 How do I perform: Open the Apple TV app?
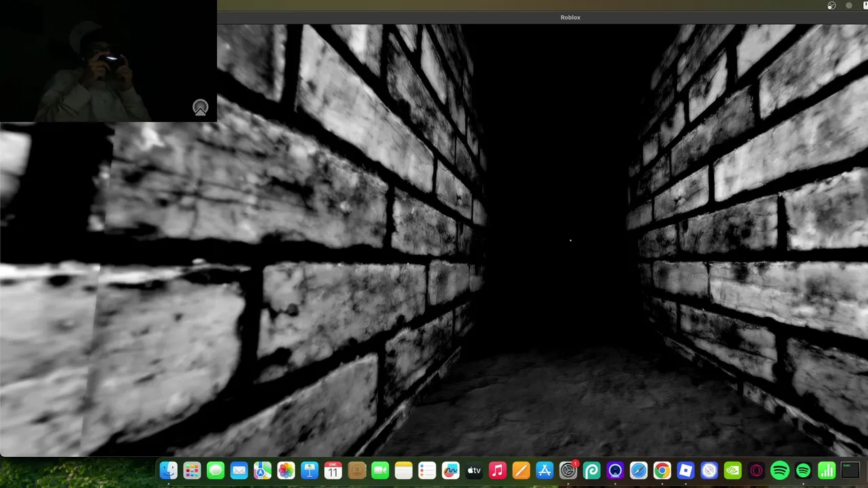pyautogui.click(x=474, y=470)
